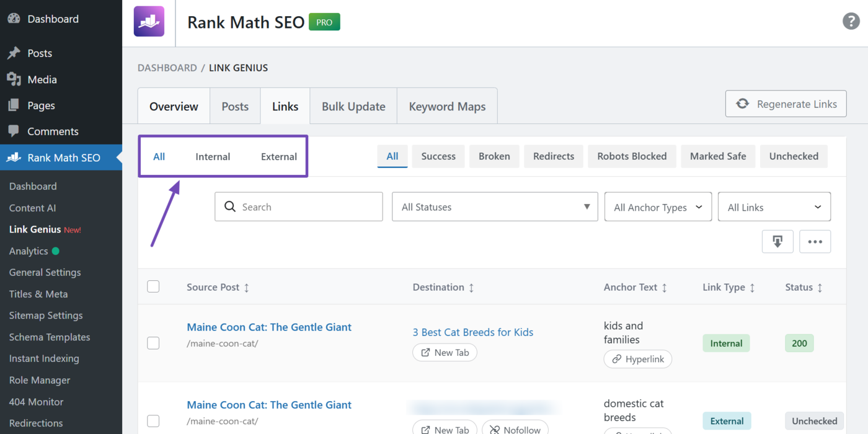The height and width of the screenshot is (434, 868).
Task: Filter by Broken status
Action: click(x=494, y=156)
